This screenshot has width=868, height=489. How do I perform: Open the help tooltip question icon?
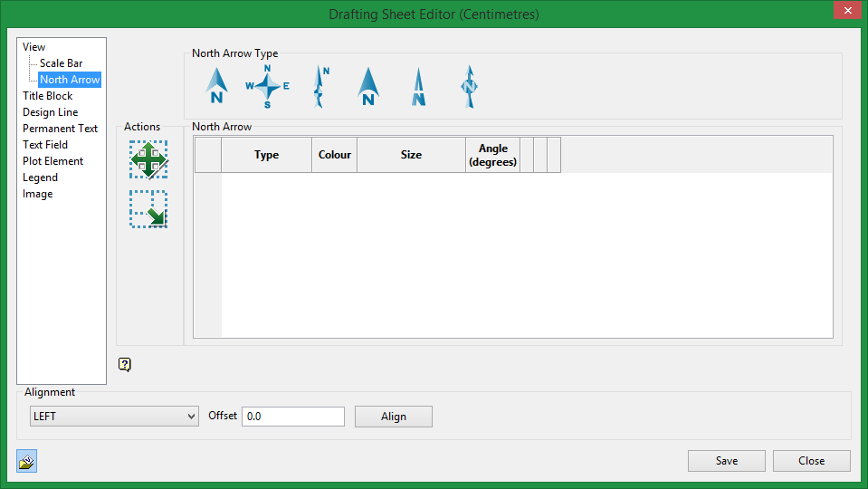[125, 365]
